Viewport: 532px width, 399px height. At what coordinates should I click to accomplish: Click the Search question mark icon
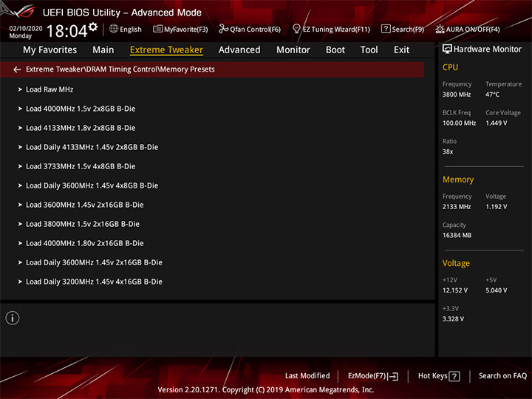point(386,29)
